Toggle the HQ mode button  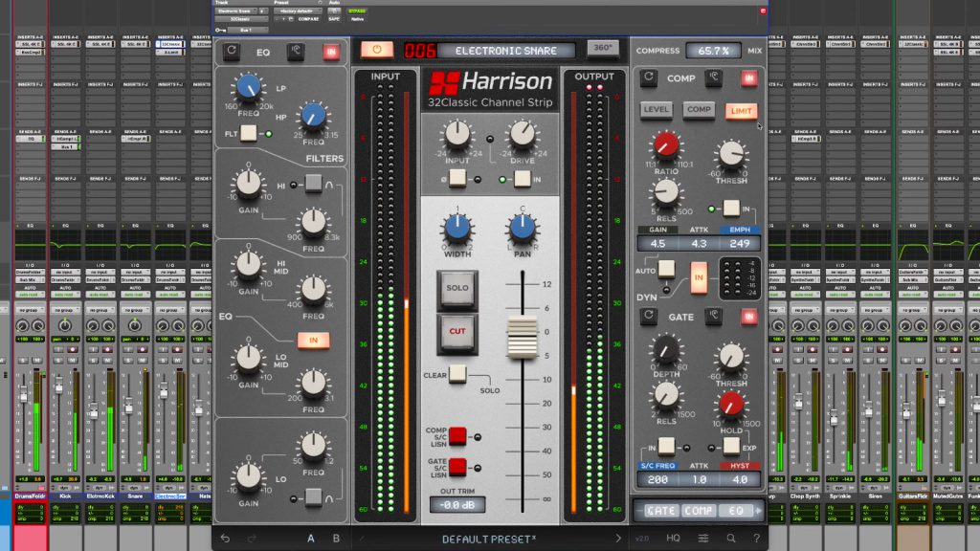tap(673, 538)
